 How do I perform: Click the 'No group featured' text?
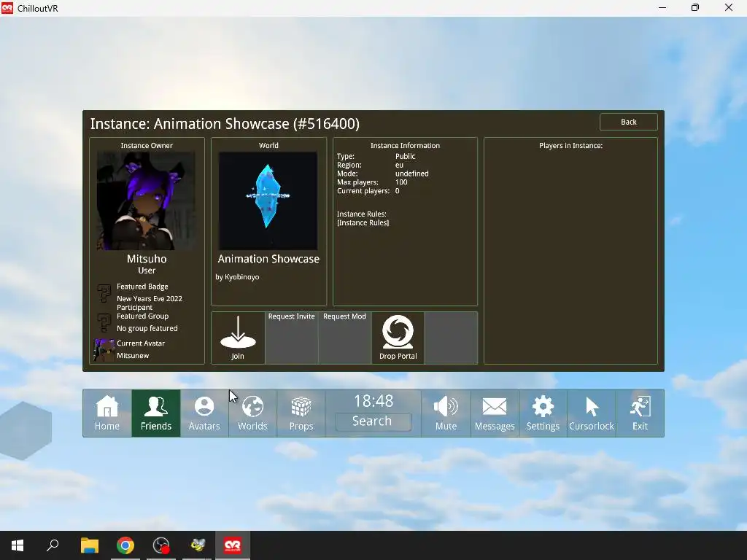(147, 329)
